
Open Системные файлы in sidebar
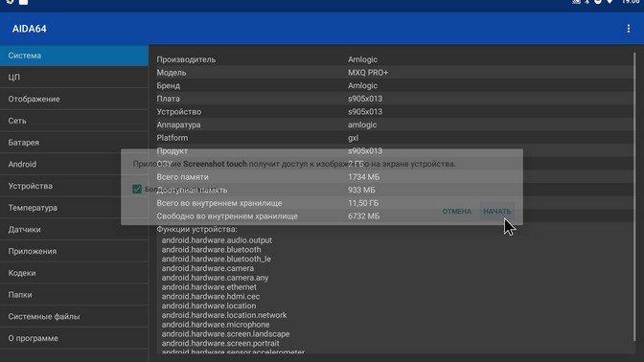74,316
